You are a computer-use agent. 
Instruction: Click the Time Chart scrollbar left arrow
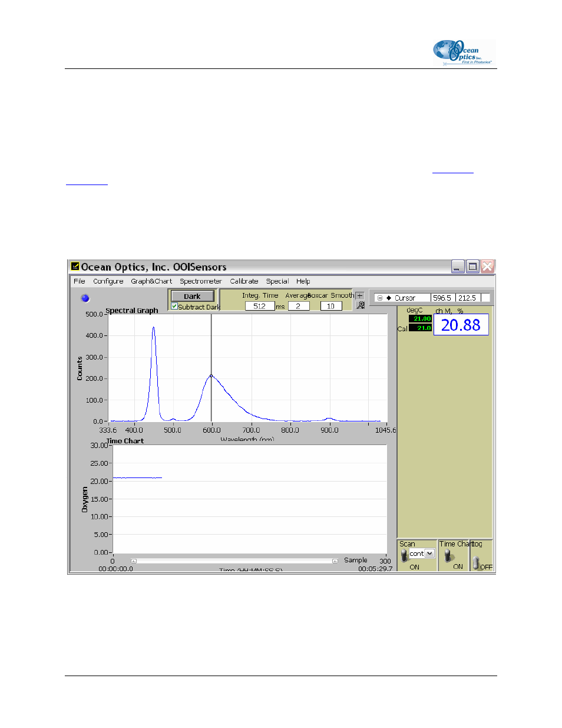[x=134, y=561]
